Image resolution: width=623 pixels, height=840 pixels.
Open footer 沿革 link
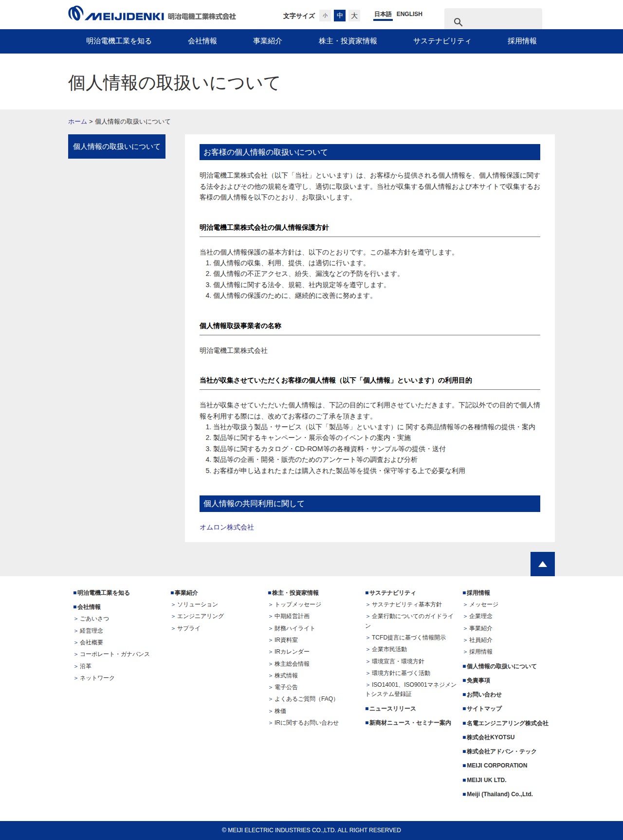point(85,666)
